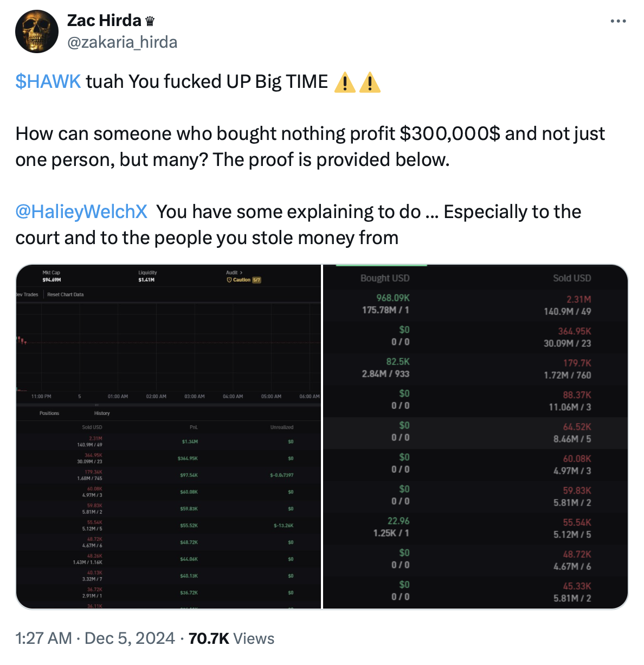Image resolution: width=644 pixels, height=665 pixels.
Task: Open the @HalieyWelchX mention link
Action: [x=81, y=212]
